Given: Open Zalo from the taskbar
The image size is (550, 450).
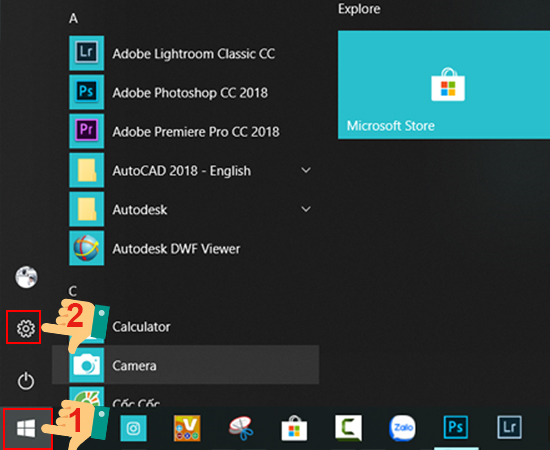Looking at the screenshot, I should pos(402,428).
